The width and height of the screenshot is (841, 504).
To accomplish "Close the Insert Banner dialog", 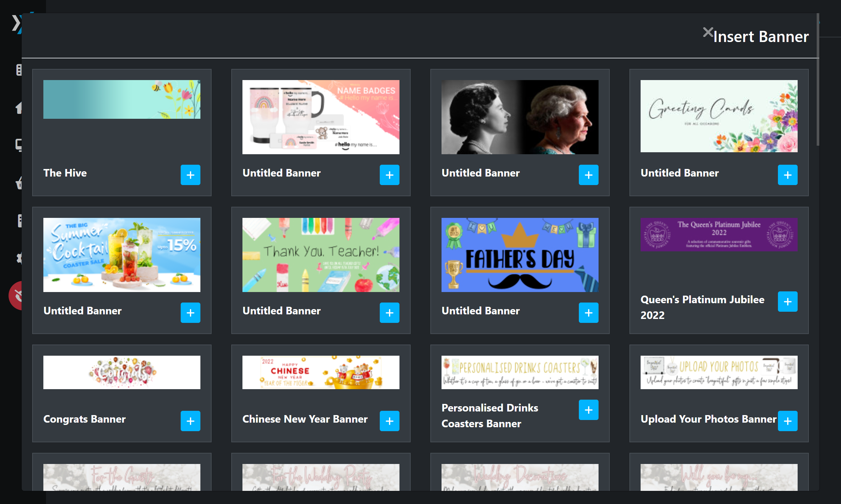I will tap(708, 32).
